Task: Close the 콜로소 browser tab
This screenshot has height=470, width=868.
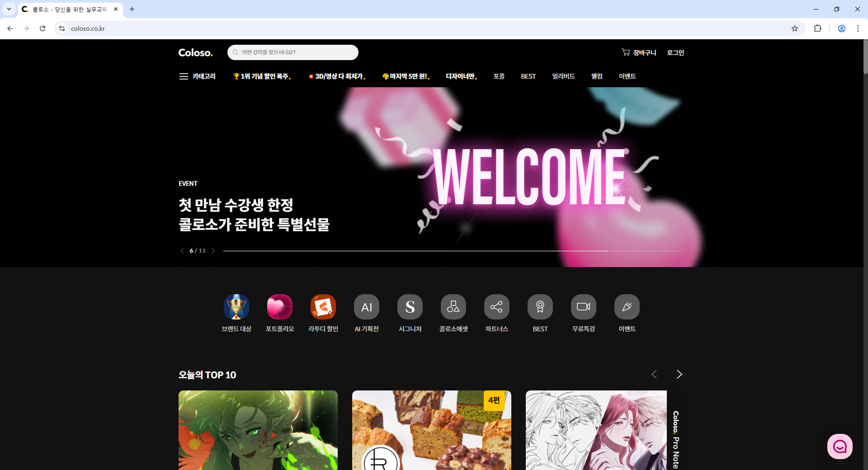Action: tap(116, 9)
